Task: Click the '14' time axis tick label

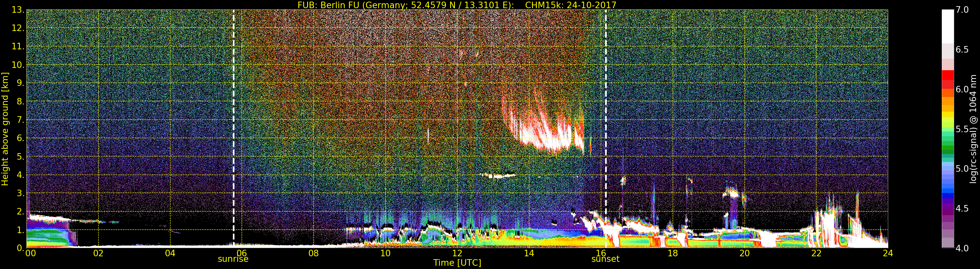Action: (x=529, y=253)
